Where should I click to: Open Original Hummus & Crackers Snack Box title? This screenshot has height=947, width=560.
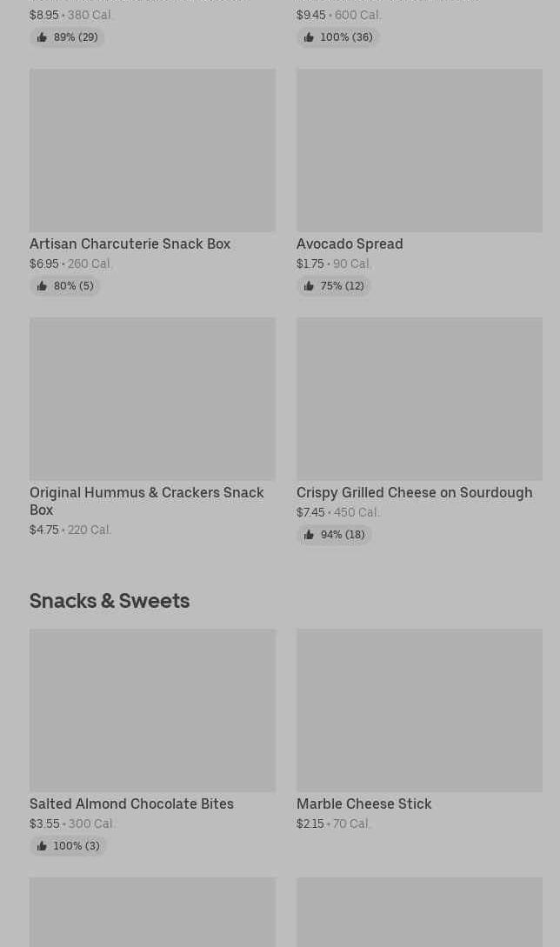[146, 501]
